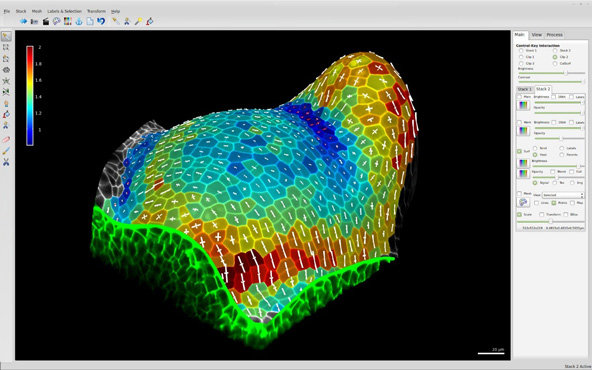592x370 pixels.
Task: Enable the Blend checkbox
Action: tap(553, 172)
